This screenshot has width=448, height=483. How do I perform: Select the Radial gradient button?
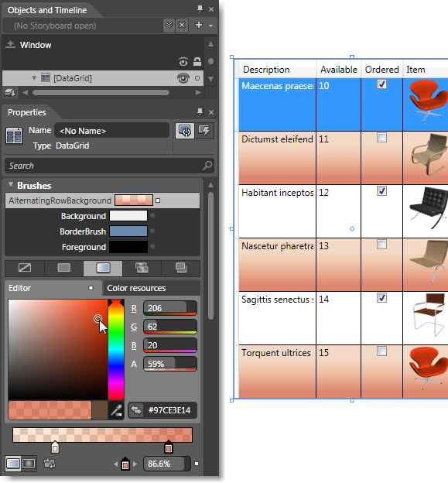[x=29, y=464]
